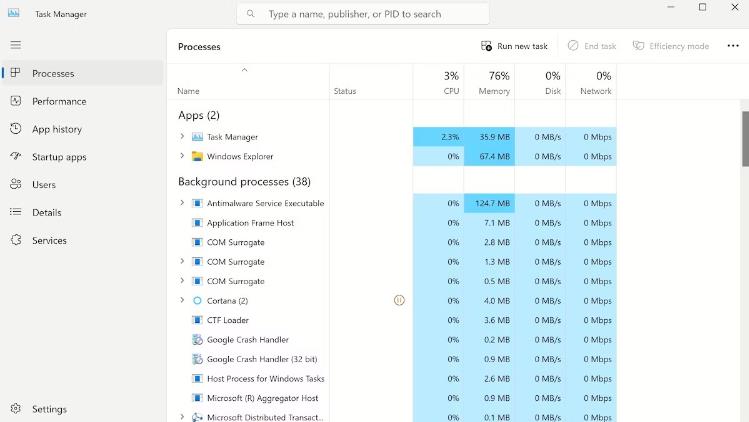Click the Cortana suspended pause status icon
The image size is (749, 422).
point(399,300)
